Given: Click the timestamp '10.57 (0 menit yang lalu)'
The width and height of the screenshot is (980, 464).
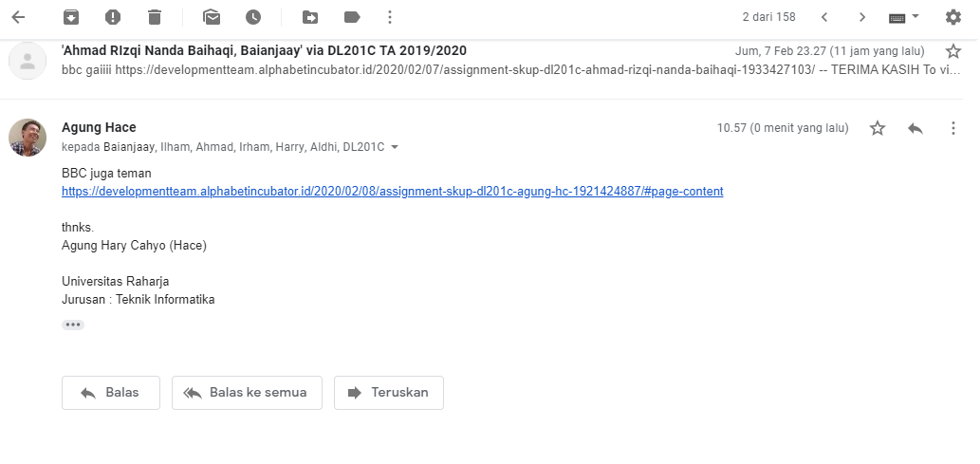Looking at the screenshot, I should click(x=783, y=128).
